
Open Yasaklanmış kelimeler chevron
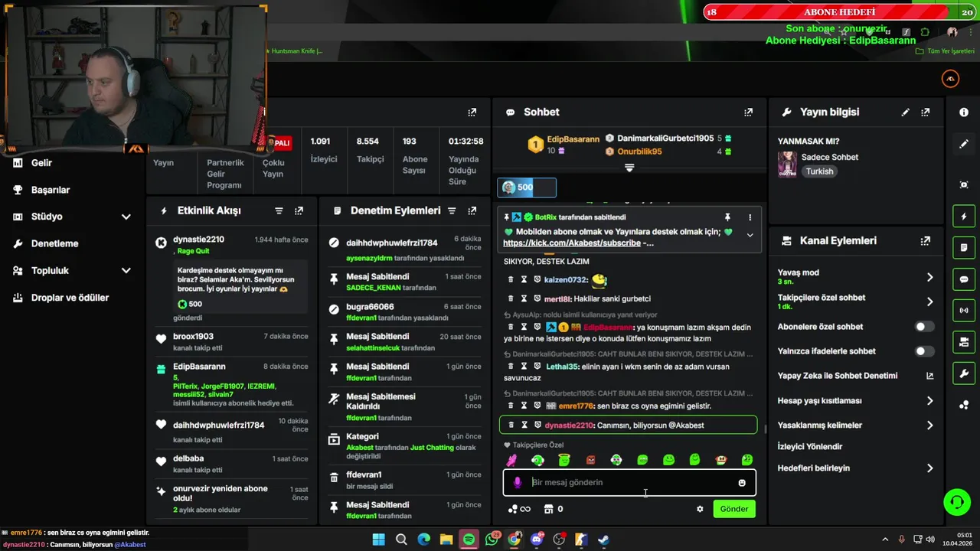click(929, 425)
